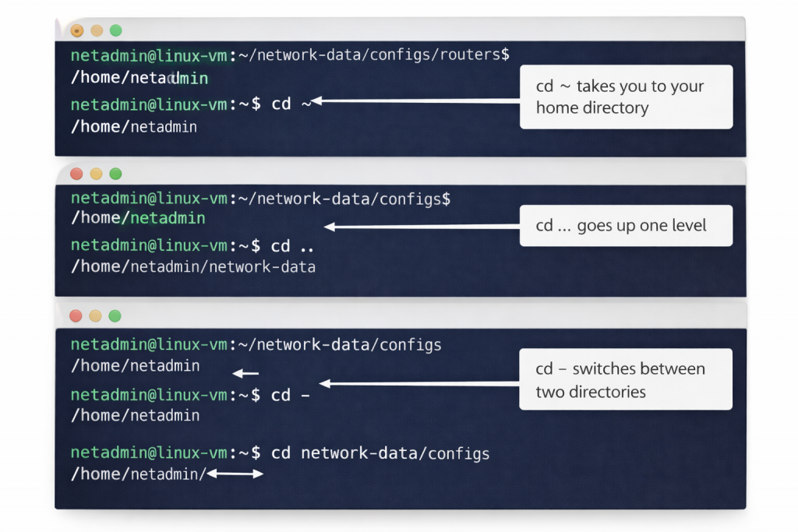Click the yellow minimize dot on the middle terminal
Viewport: 798px width, 532px height.
[97, 174]
